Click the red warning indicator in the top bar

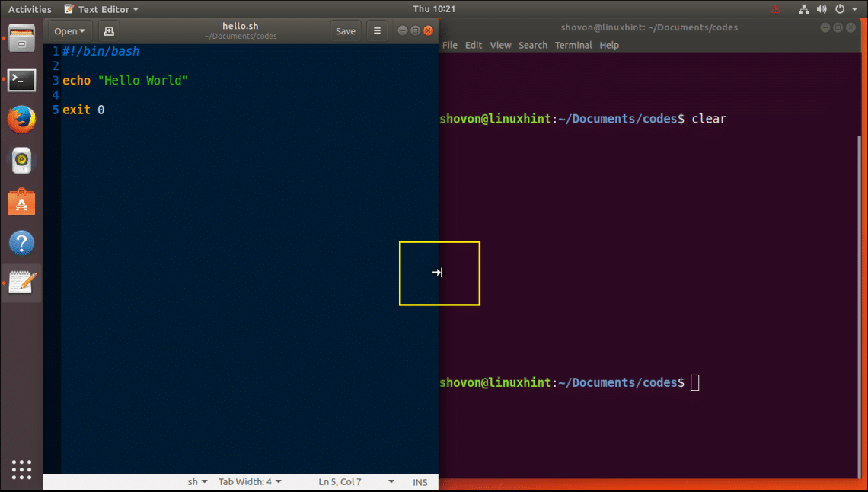[x=774, y=8]
